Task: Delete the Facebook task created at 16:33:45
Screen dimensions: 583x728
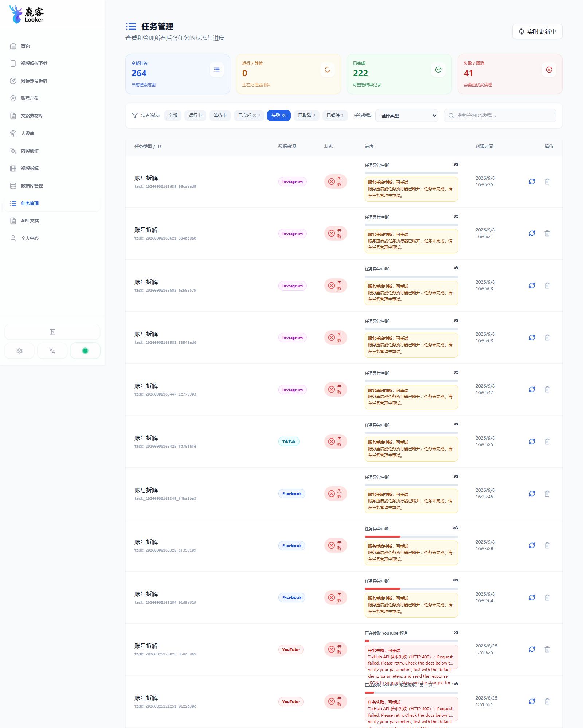Action: [x=547, y=494]
